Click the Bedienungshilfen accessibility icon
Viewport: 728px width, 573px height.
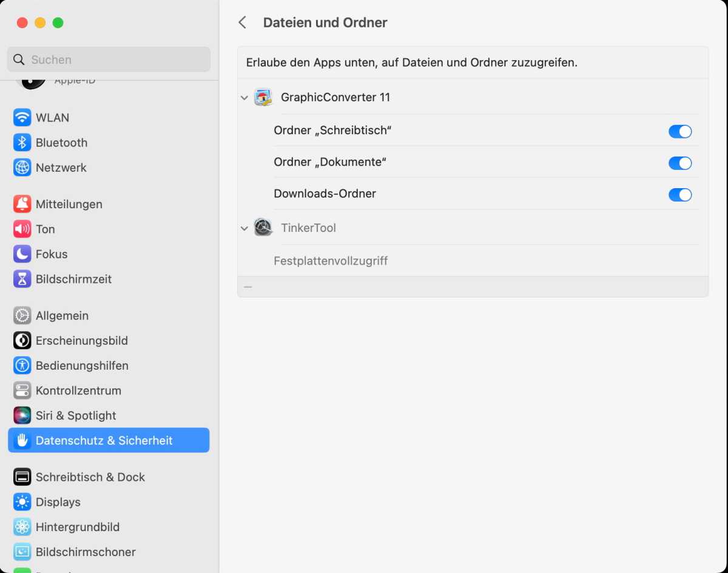[22, 365]
